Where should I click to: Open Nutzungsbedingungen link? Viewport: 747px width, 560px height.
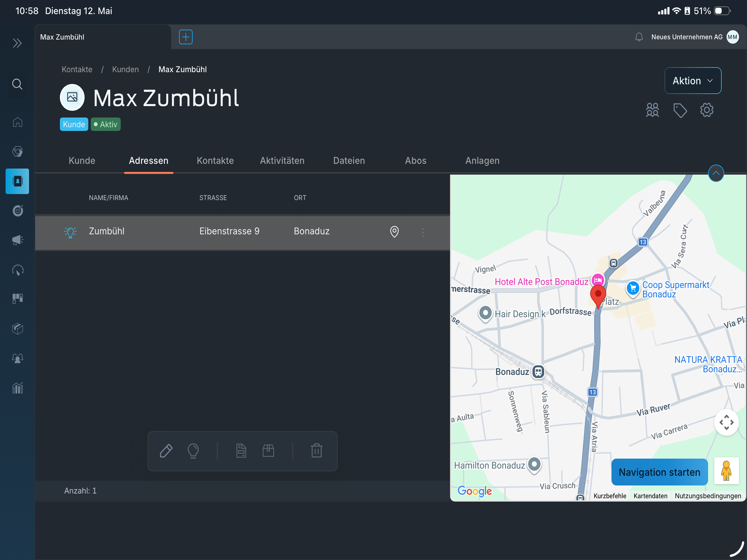tap(708, 496)
